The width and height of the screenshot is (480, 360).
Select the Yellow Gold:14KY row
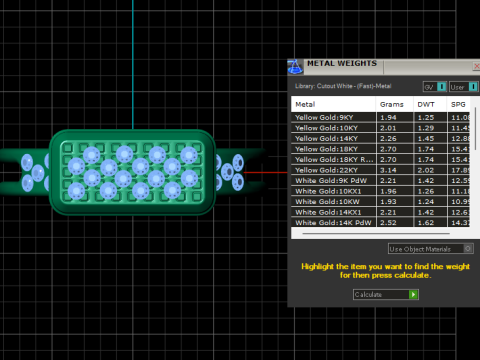(x=381, y=138)
